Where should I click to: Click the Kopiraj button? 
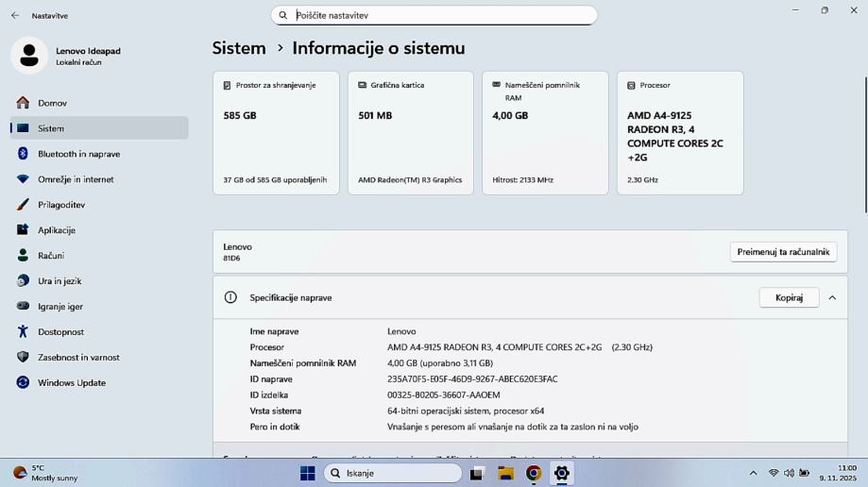[x=789, y=297]
